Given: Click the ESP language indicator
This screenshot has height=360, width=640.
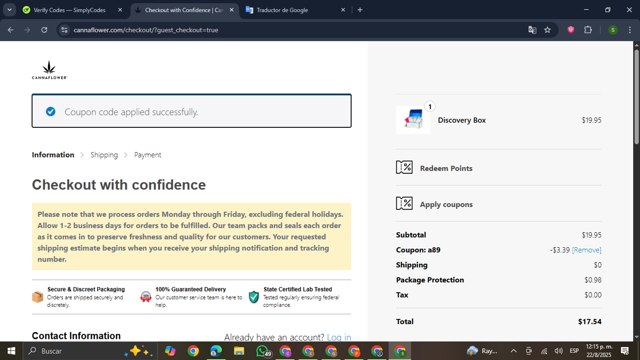Looking at the screenshot, I should tap(574, 351).
